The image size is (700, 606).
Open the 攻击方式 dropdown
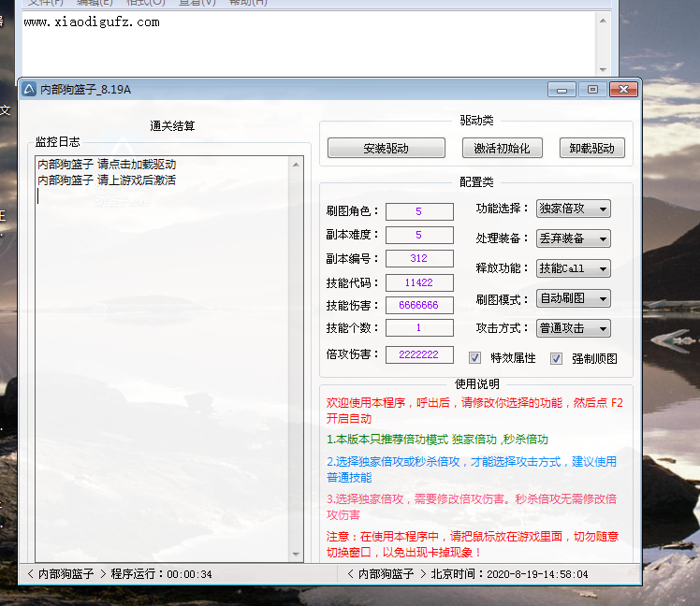574,328
